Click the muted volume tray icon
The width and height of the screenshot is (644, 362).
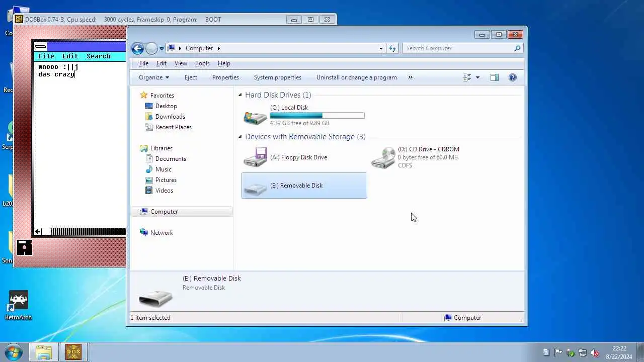point(595,352)
